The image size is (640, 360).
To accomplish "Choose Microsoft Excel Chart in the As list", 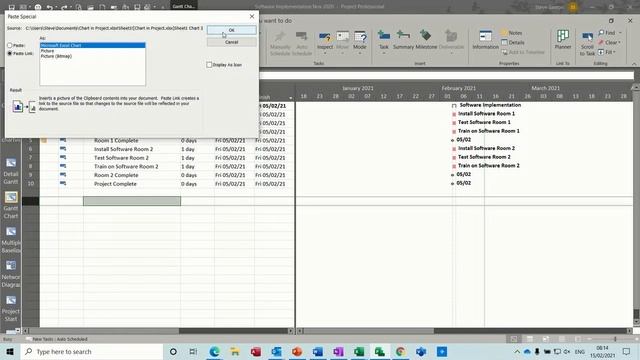I will (92, 45).
